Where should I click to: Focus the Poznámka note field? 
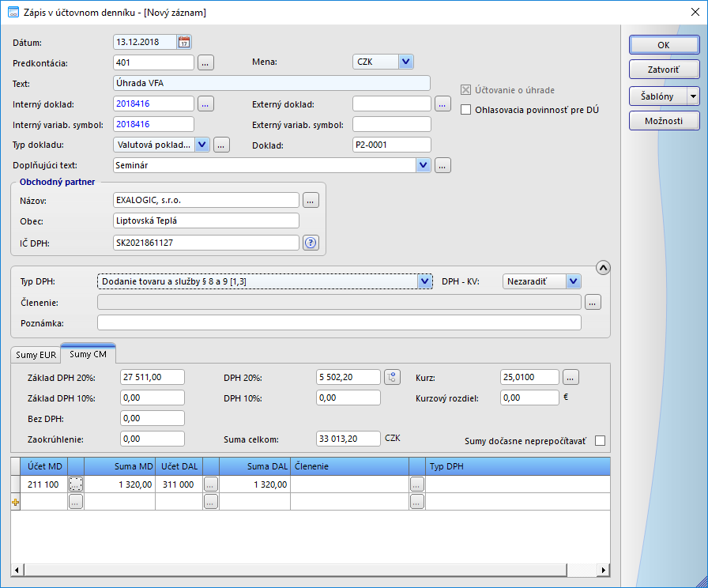tap(339, 323)
